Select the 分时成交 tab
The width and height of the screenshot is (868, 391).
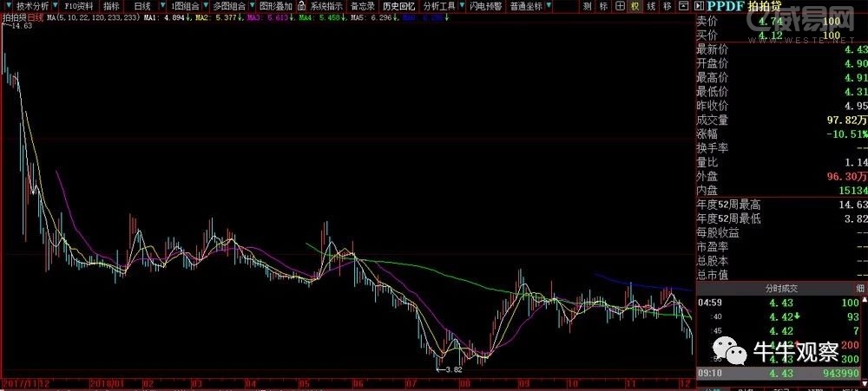point(780,288)
